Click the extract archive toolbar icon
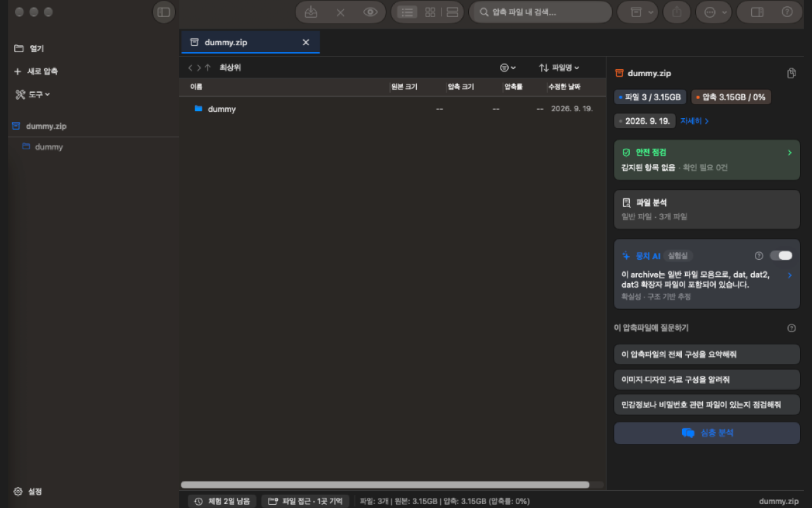Image resolution: width=812 pixels, height=508 pixels. click(311, 12)
